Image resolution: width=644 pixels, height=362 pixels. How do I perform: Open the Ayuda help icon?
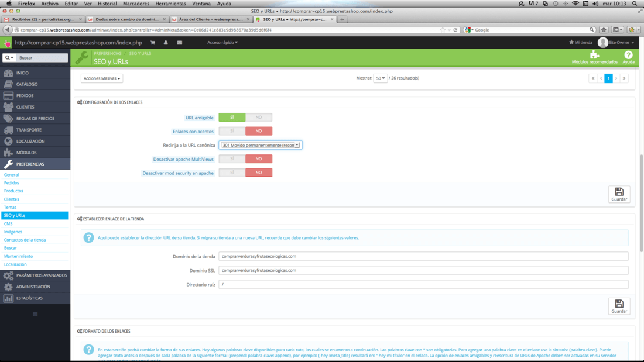click(x=628, y=54)
